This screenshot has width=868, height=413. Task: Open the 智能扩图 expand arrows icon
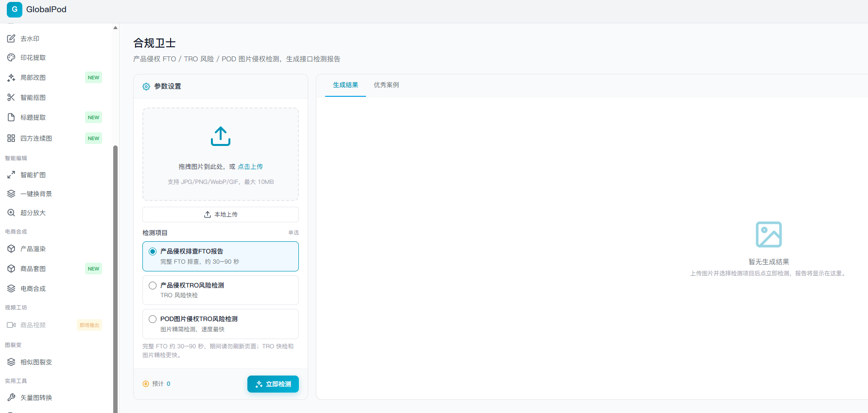point(11,175)
